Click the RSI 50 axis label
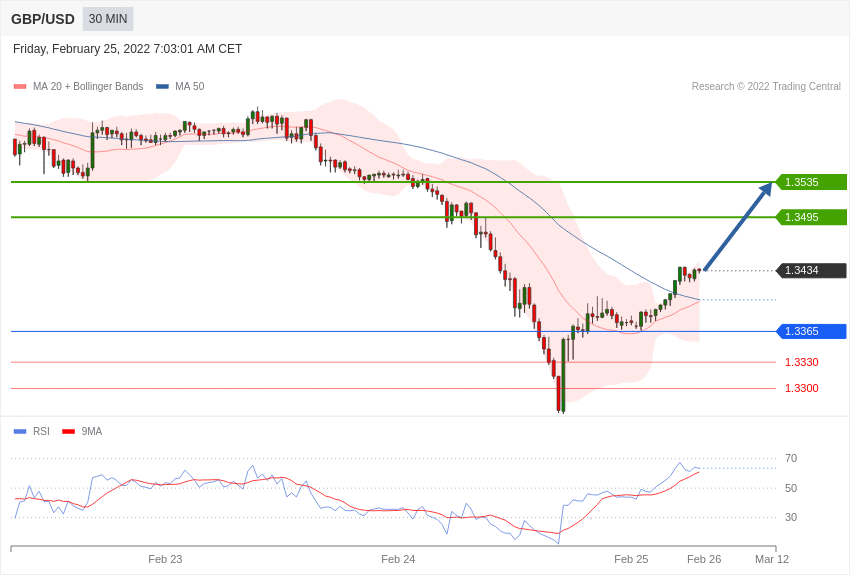Viewport: 850px width, 576px height. click(x=791, y=488)
